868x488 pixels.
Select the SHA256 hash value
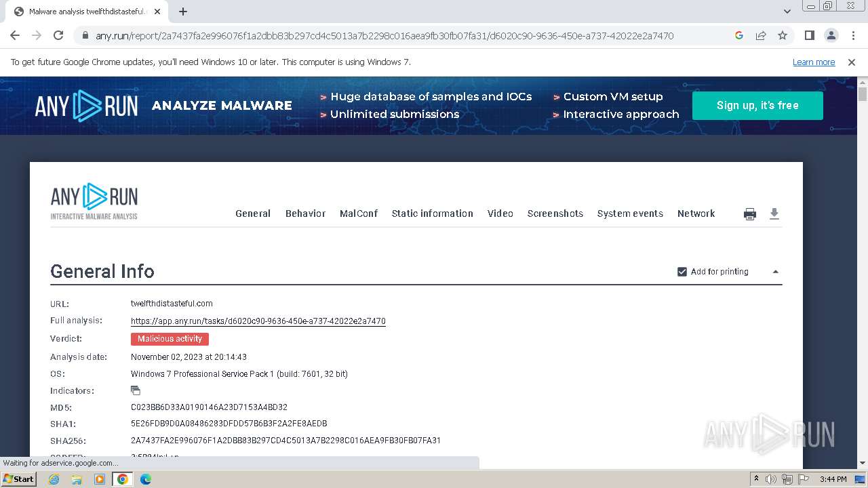click(x=285, y=441)
